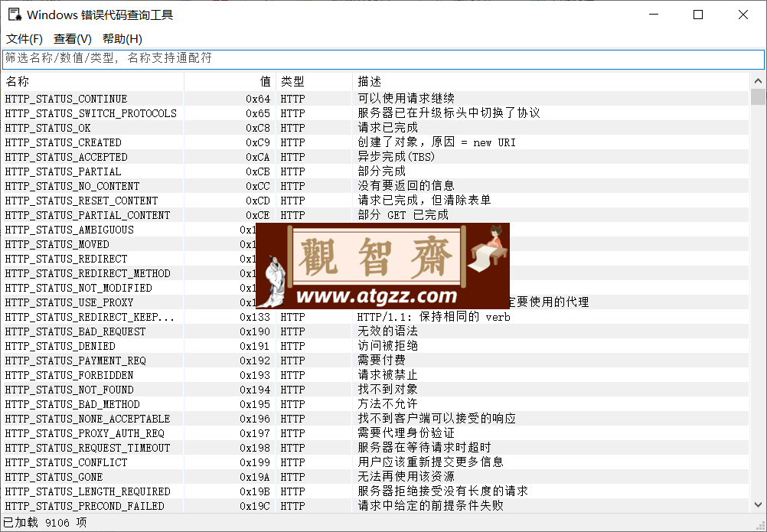Select row HTTP_STATUS_SWITCH_PROTOCOLS
The image size is (767, 532).
pos(376,113)
